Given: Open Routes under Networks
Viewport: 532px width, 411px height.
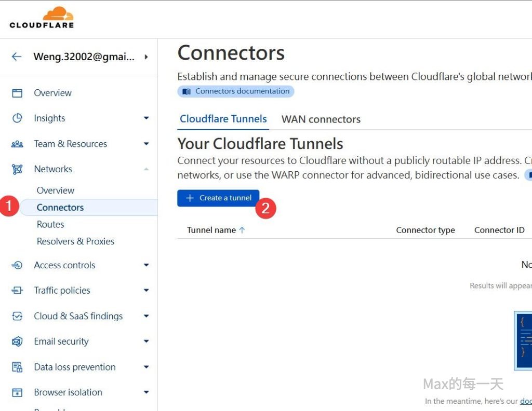Looking at the screenshot, I should pos(50,224).
